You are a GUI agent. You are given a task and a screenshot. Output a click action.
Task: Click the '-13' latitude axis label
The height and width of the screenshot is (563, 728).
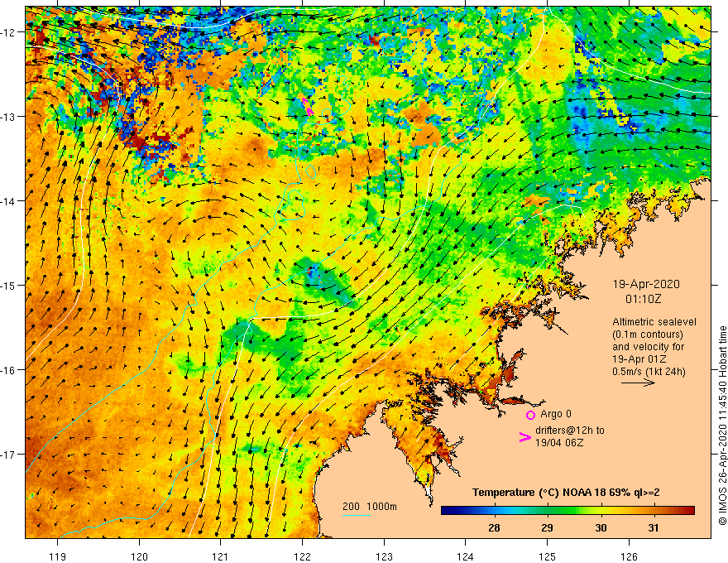pos(8,116)
